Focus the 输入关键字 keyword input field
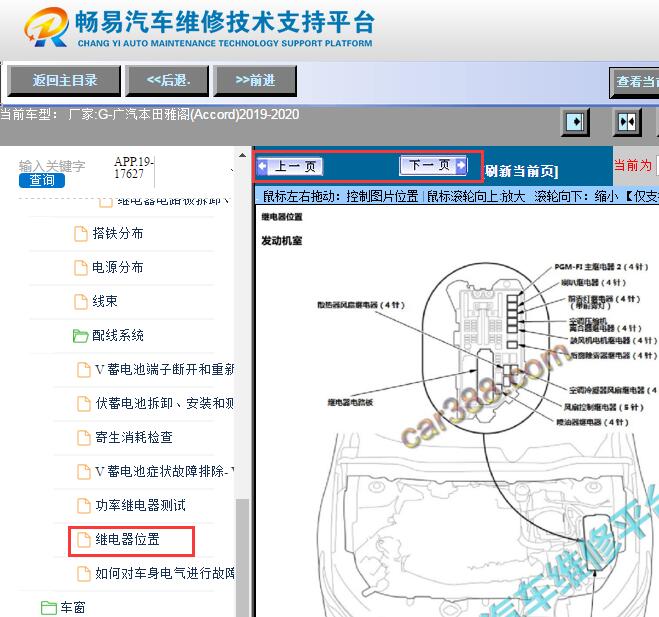The height and width of the screenshot is (617, 659). coord(52,166)
